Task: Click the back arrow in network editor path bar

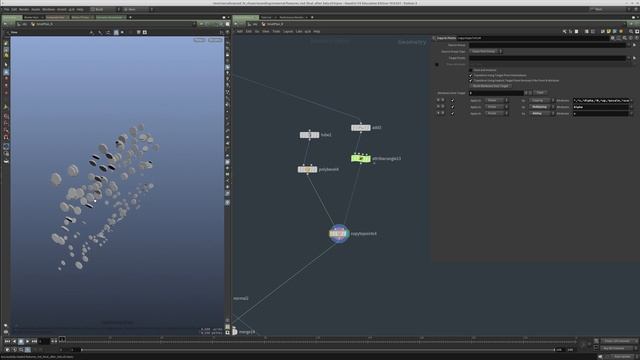Action: [236, 24]
